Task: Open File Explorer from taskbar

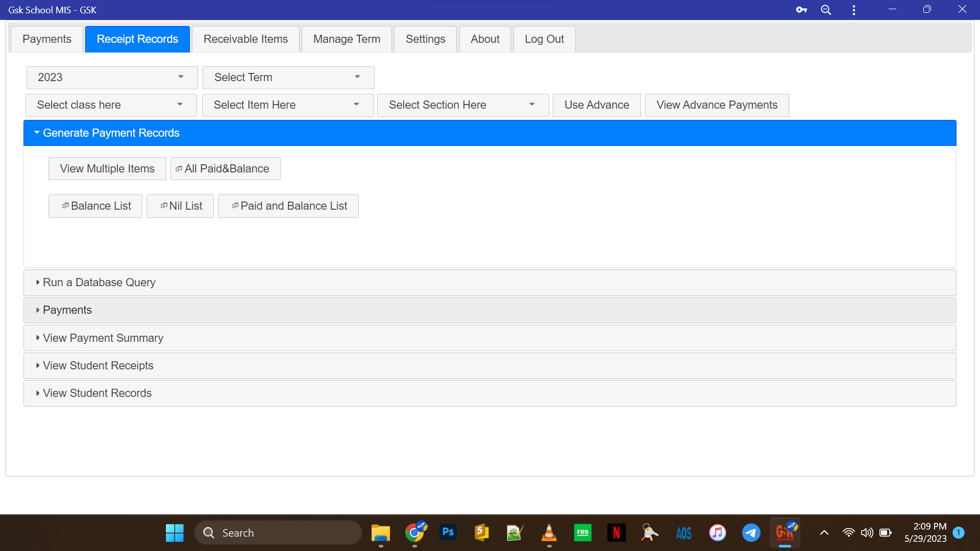Action: coord(380,533)
